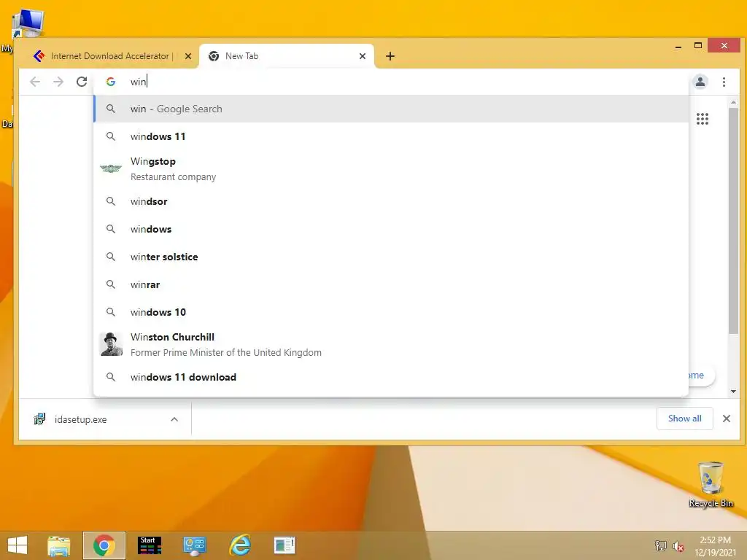Open the Google apps grid
747x560 pixels.
pyautogui.click(x=703, y=119)
